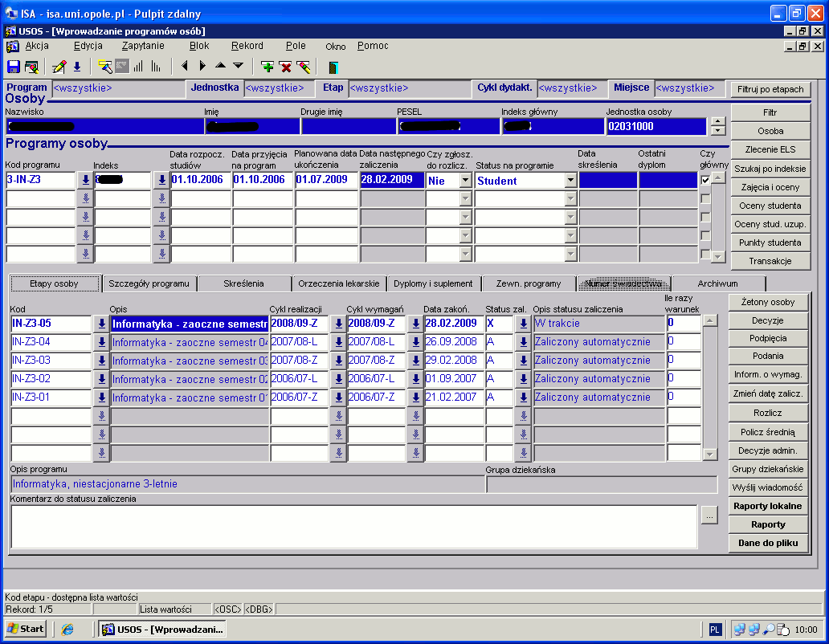
Task: Go to next block with right arrow
Action: coord(202,66)
